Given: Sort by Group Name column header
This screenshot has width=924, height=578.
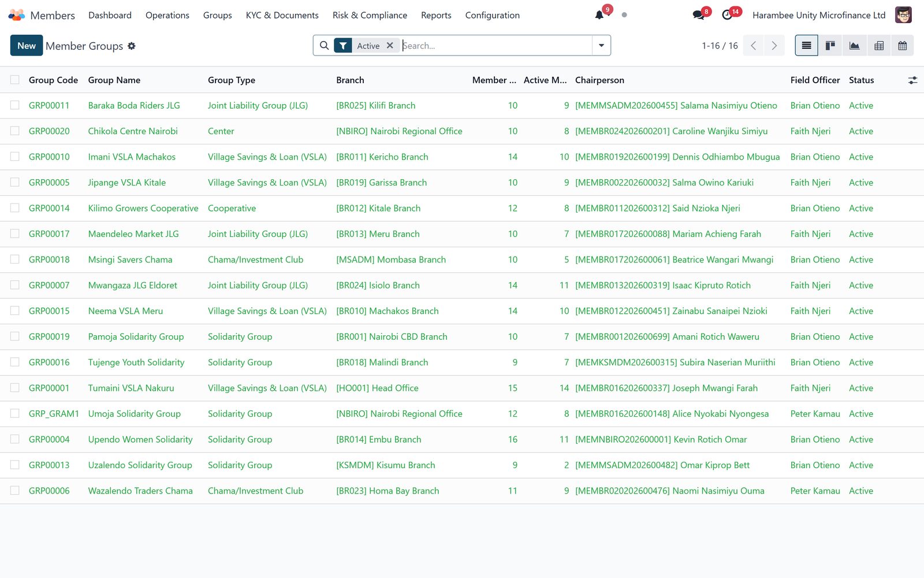Looking at the screenshot, I should pyautogui.click(x=114, y=80).
